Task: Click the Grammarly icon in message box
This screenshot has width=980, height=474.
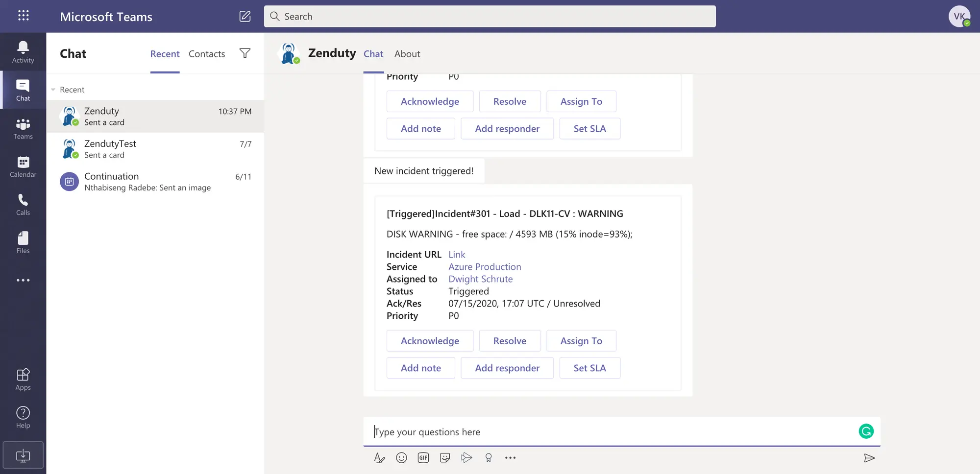Action: tap(866, 431)
